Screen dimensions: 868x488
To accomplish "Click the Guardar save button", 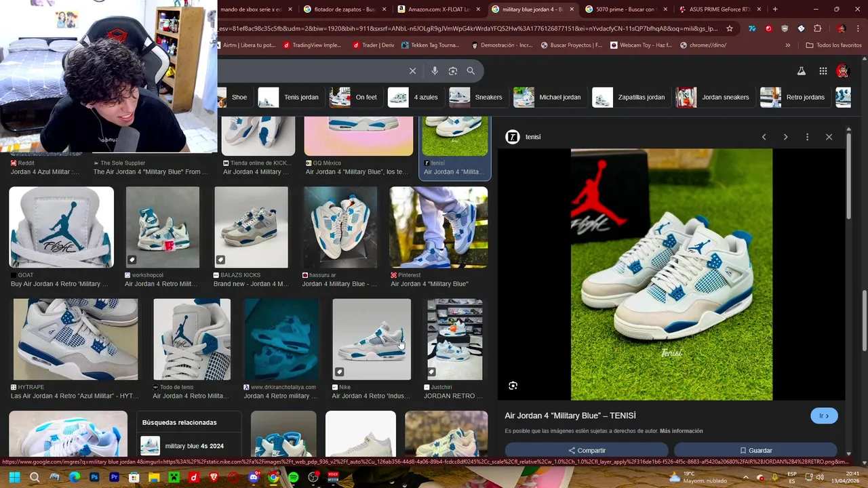I will (755, 450).
